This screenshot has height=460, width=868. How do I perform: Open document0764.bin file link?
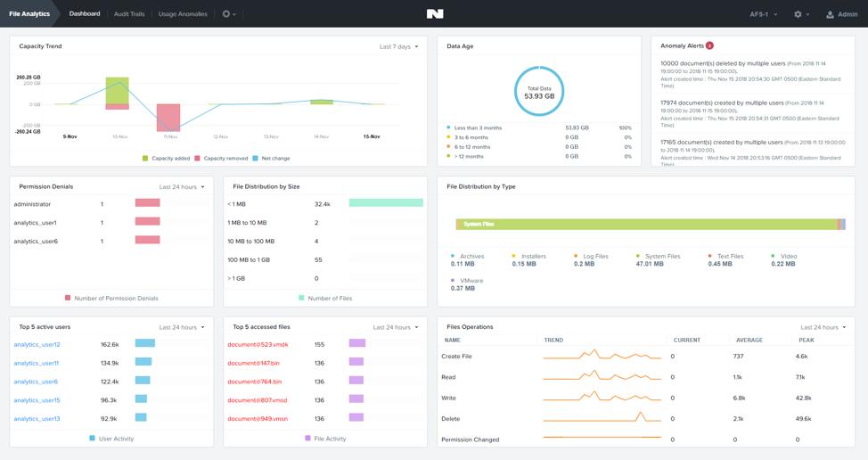click(255, 382)
